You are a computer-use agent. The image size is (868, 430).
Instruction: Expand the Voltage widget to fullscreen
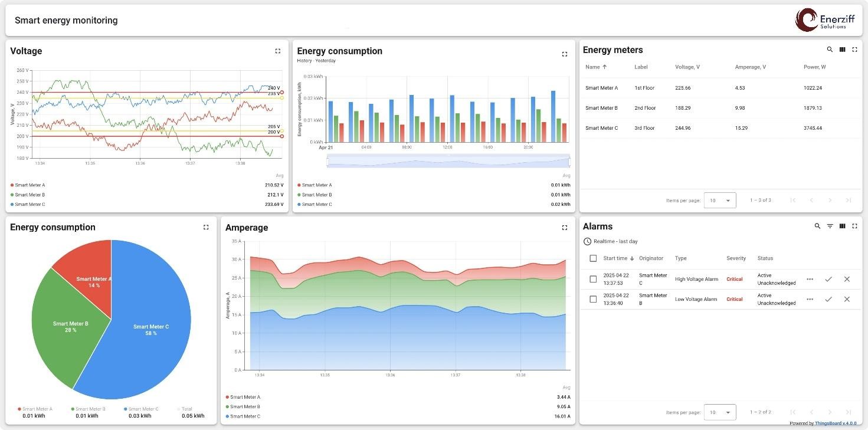278,51
